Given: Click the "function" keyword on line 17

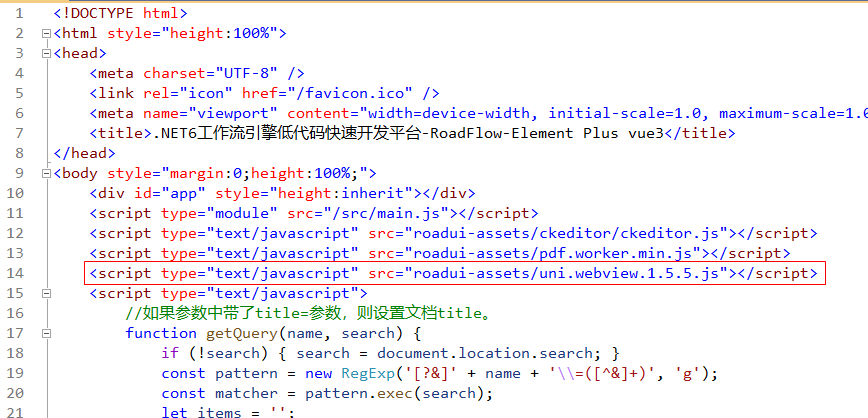Looking at the screenshot, I should pos(161,333).
